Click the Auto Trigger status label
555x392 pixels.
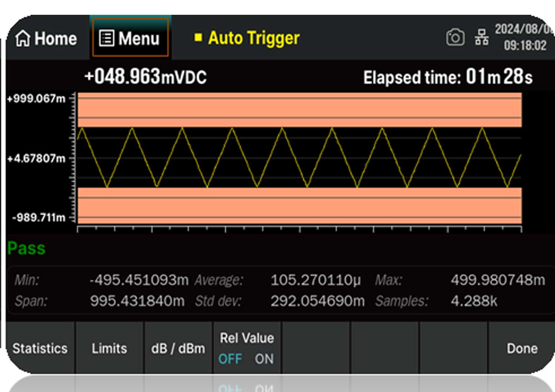(x=254, y=38)
